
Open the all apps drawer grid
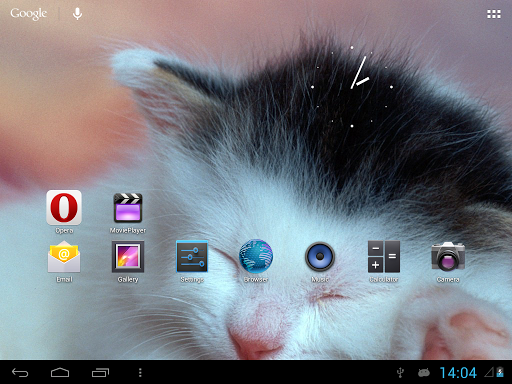point(494,14)
